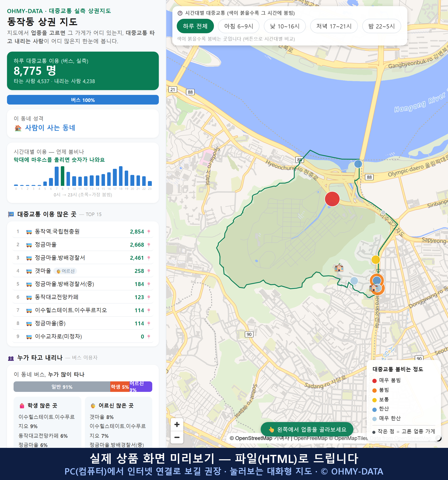
Task: Click the 매우 붐빔 red legend dot
Action: (374, 381)
